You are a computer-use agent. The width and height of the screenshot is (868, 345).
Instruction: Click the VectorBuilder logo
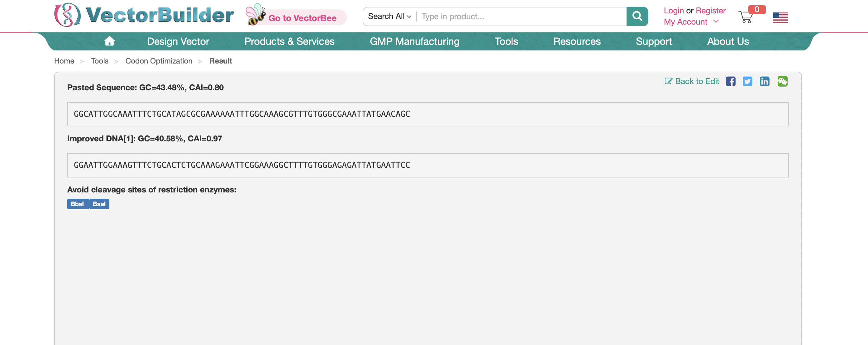[x=144, y=15]
